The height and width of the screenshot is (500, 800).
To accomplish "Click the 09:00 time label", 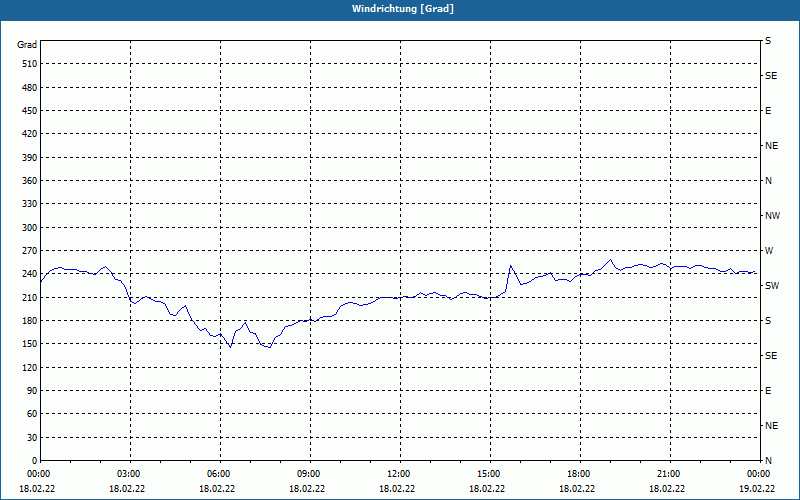I will (x=310, y=474).
